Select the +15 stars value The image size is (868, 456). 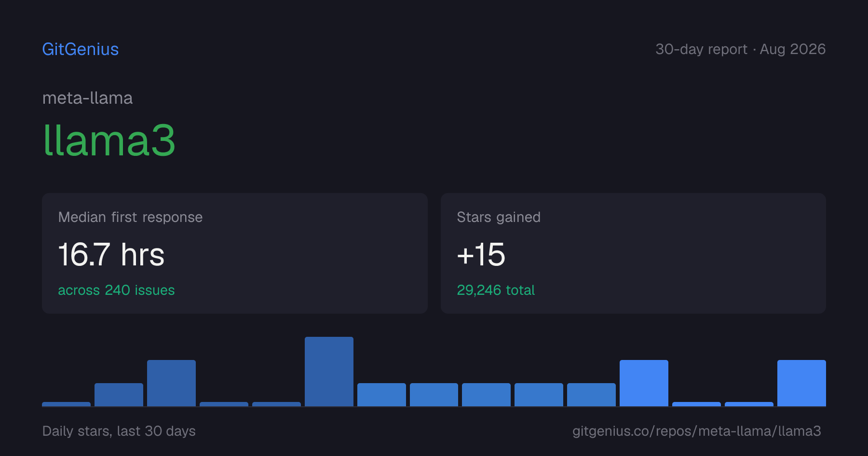(x=481, y=254)
